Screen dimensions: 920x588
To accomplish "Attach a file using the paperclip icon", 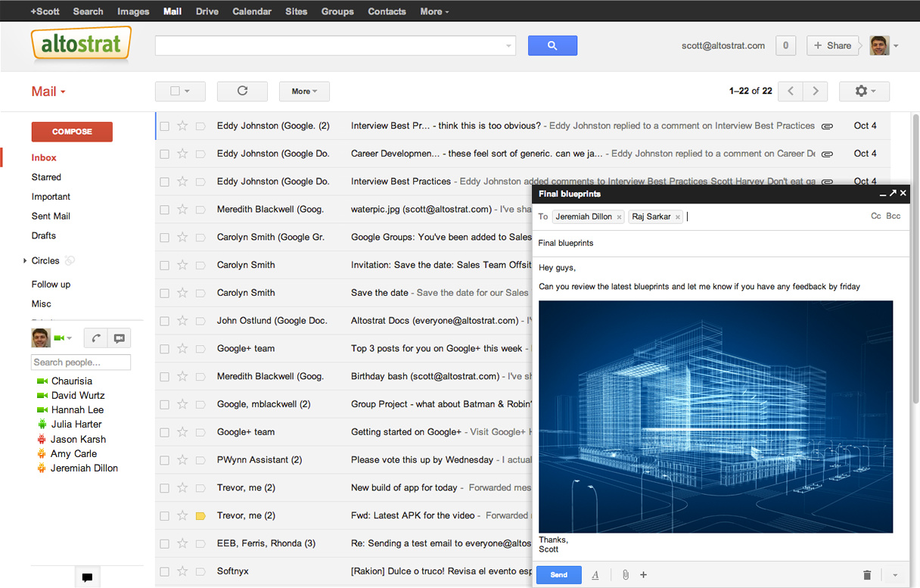I will [x=625, y=575].
